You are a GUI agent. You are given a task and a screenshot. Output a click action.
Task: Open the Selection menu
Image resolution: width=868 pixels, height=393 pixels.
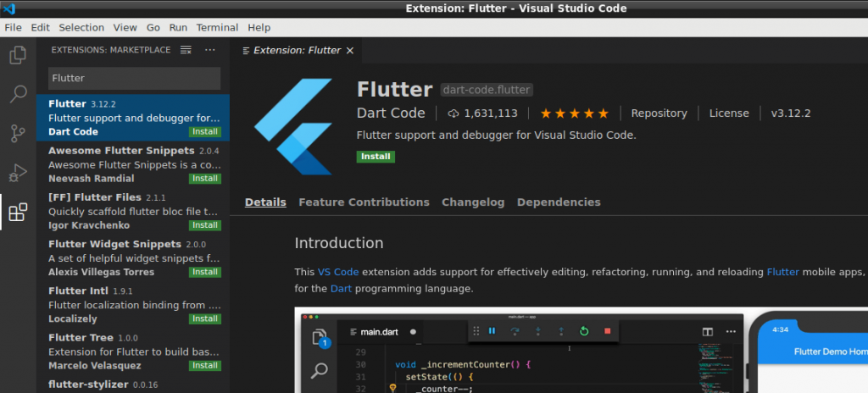pyautogui.click(x=81, y=27)
